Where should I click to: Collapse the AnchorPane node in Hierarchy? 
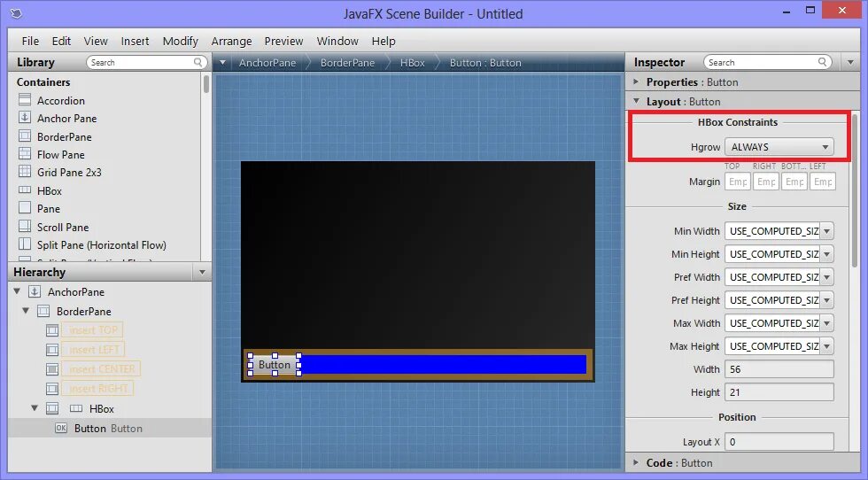pyautogui.click(x=17, y=291)
